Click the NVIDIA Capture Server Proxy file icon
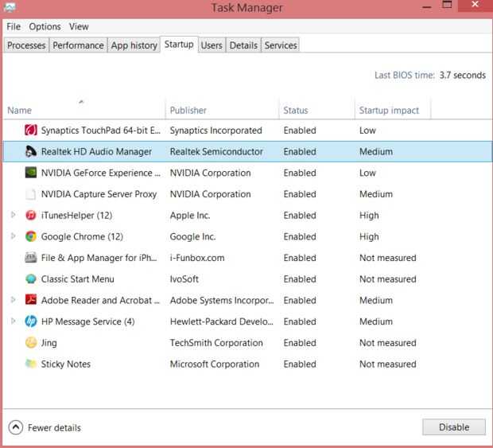Viewport: 493px width, 448px height. click(31, 194)
